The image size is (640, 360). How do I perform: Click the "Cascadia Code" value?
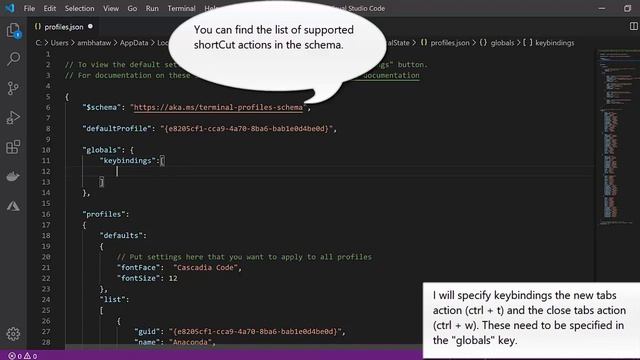pyautogui.click(x=205, y=267)
